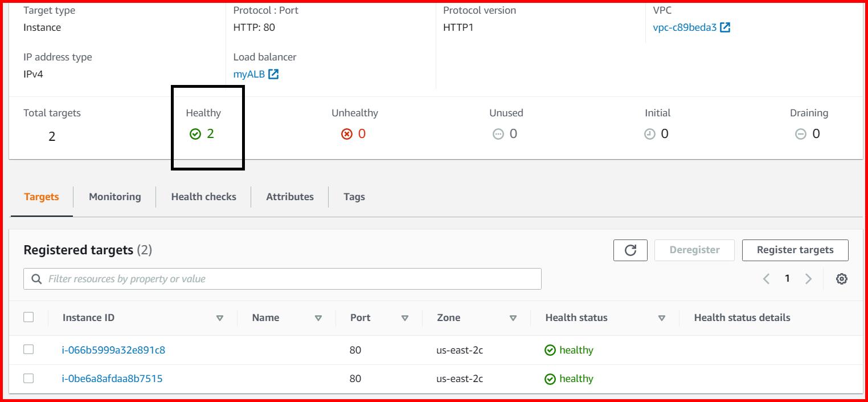
Task: Open the Instance ID sort dropdown
Action: [220, 318]
